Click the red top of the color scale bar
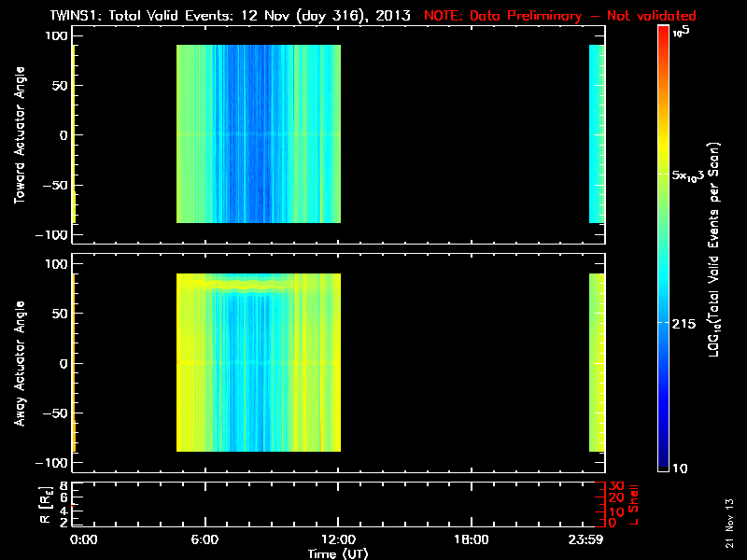The image size is (747, 560). tap(663, 34)
